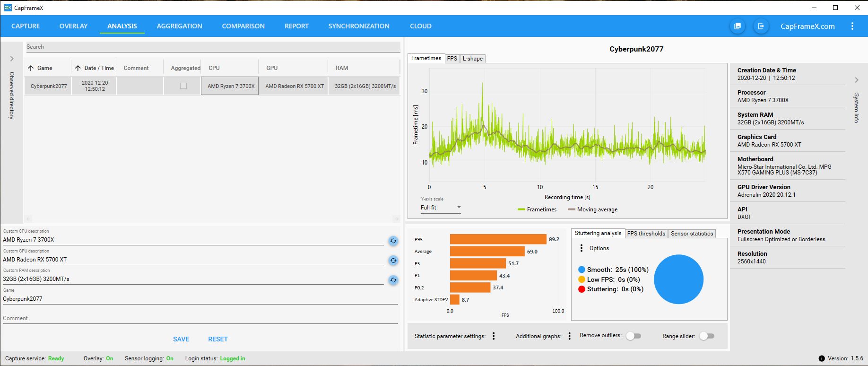Click the Comment input field
The width and height of the screenshot is (868, 366).
[x=200, y=318]
